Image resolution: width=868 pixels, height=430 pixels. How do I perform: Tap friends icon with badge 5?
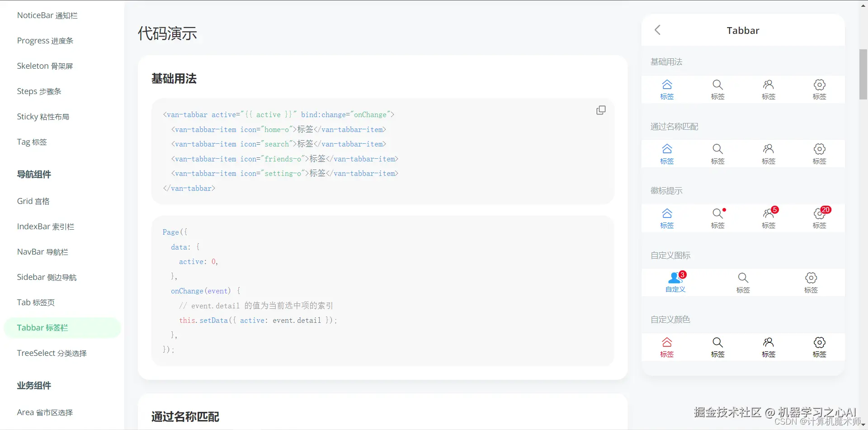(769, 213)
